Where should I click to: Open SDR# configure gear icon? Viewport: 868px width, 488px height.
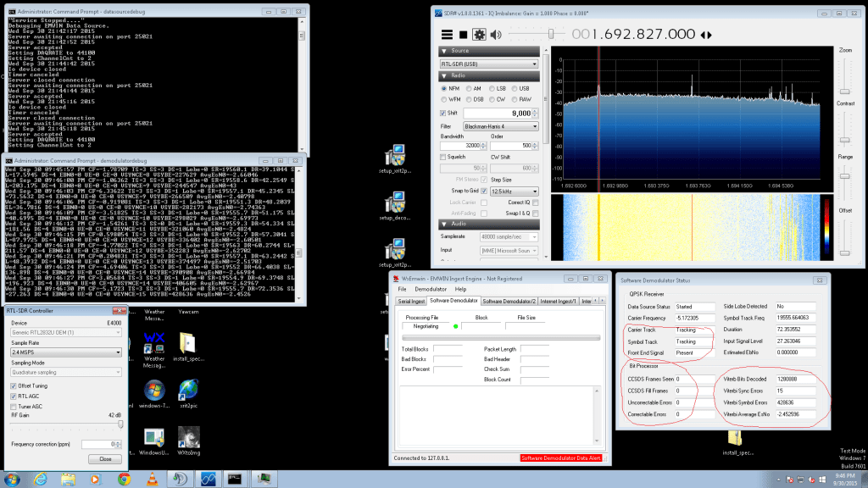[x=479, y=35]
